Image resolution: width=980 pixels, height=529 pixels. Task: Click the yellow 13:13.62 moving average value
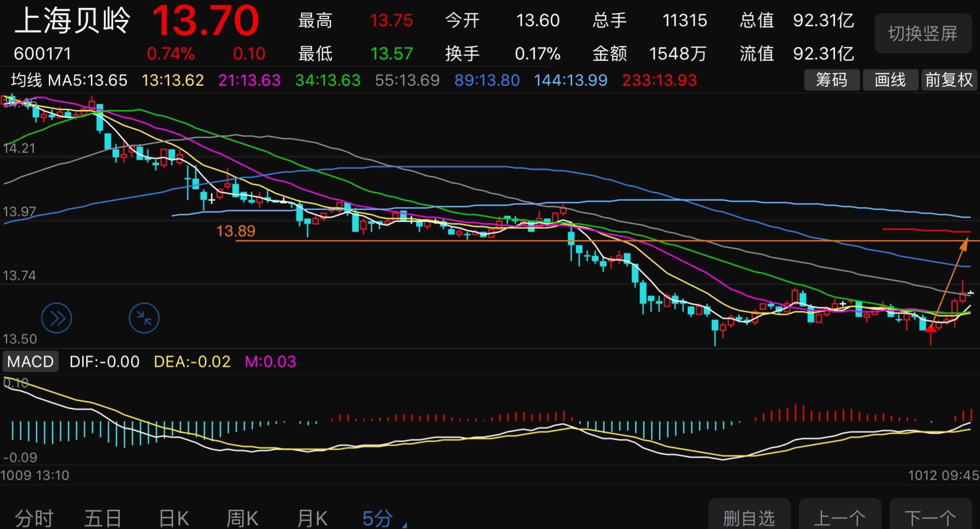(x=173, y=80)
